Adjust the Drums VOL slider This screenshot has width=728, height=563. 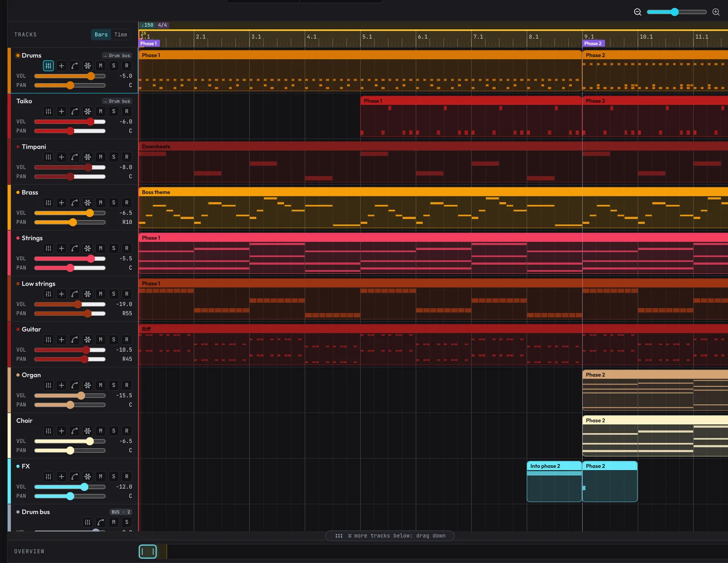[70, 76]
